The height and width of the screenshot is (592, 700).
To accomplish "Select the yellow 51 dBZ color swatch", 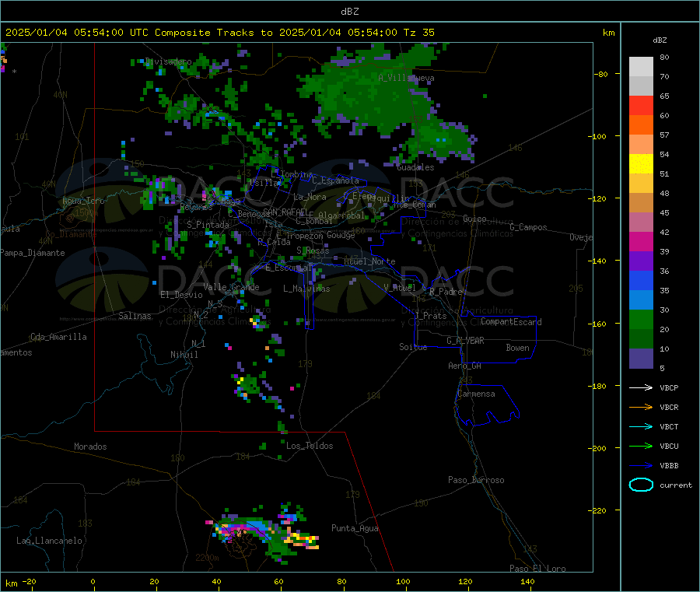I will (641, 164).
